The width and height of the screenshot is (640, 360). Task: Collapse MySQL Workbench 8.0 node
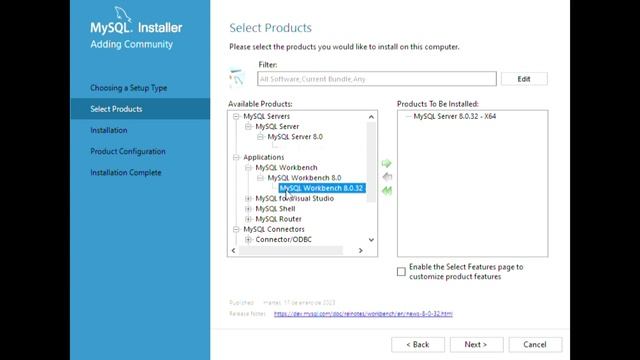[260, 178]
